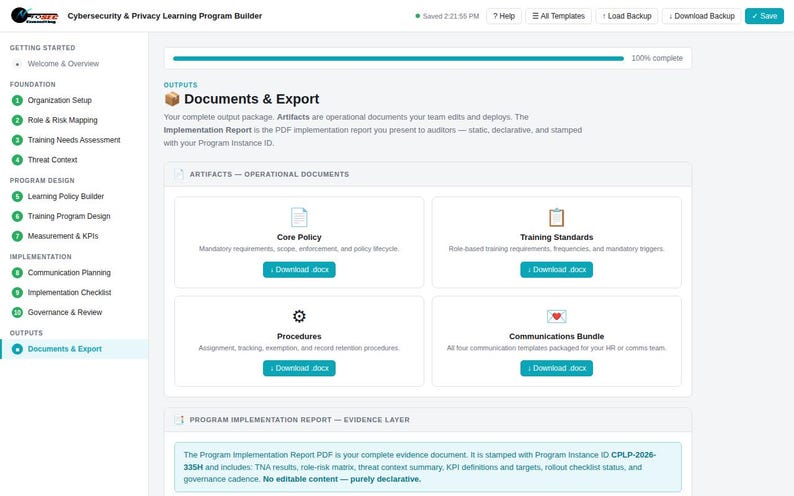Click the Program Instance ID CPLP-2026-335H
Screen dimensions: 794x496
tap(633, 455)
